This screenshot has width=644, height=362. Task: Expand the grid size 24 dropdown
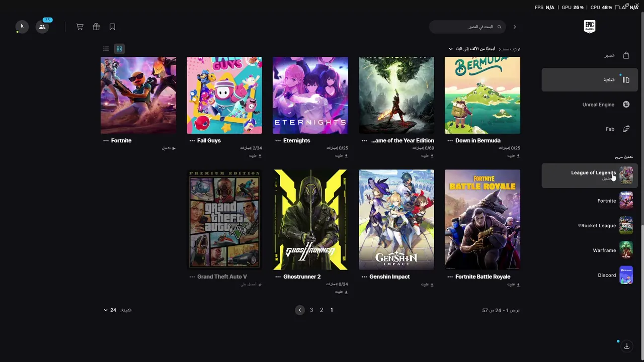110,310
